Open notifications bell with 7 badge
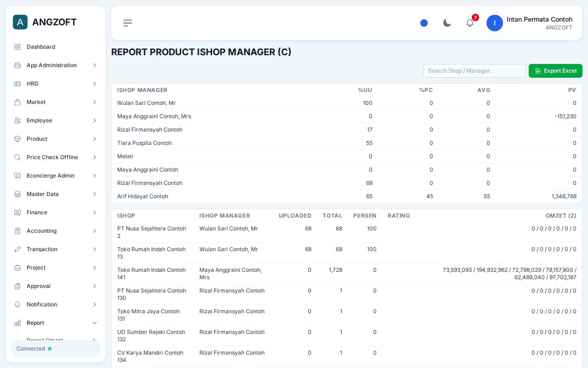 point(470,23)
